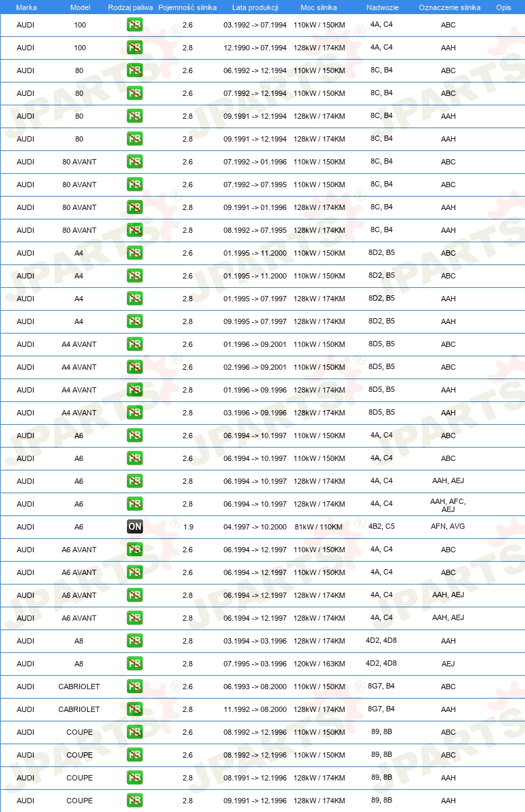The height and width of the screenshot is (812, 525).
Task: Click fuel icon for COUPE 2.8 from 08.1991
Action: [135, 778]
